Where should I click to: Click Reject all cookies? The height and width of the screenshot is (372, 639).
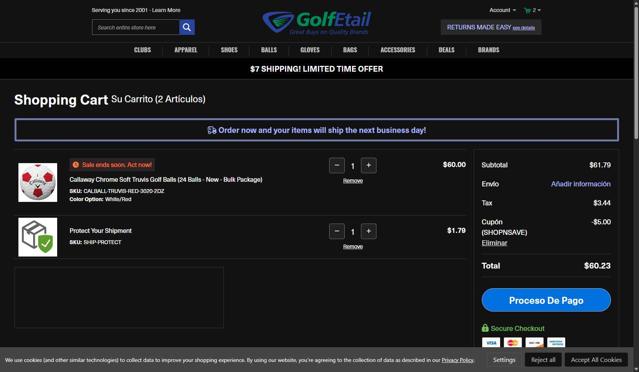(543, 360)
